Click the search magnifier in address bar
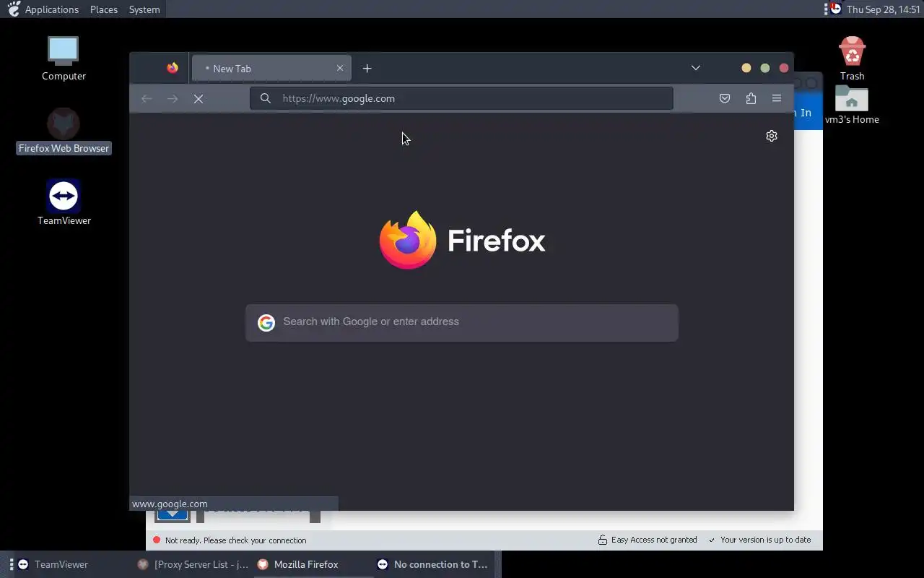The image size is (924, 578). tap(266, 98)
